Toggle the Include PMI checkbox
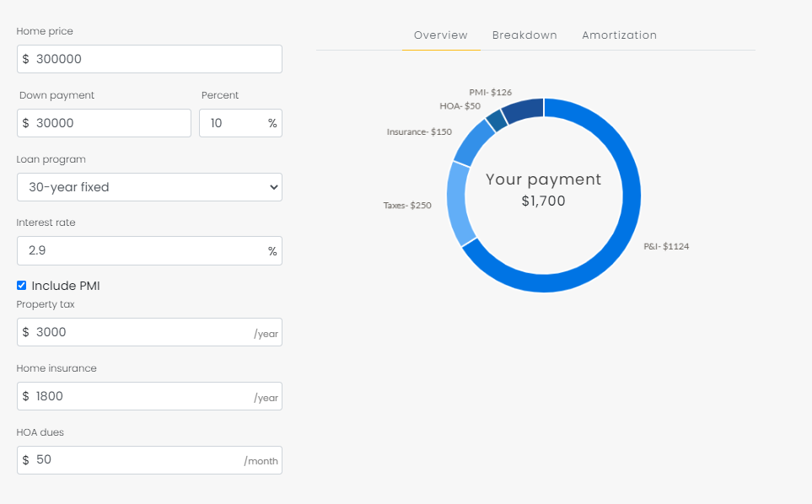Viewport: 812px width, 504px height. 22,286
